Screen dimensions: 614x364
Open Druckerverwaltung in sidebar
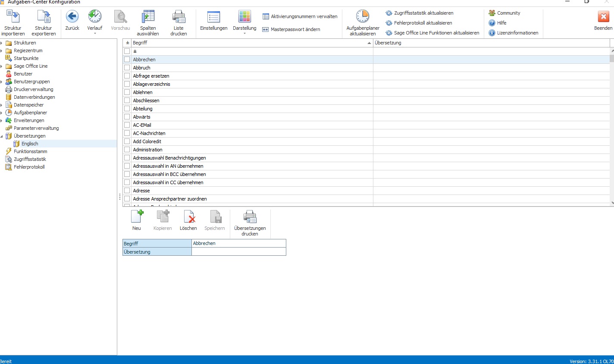33,89
